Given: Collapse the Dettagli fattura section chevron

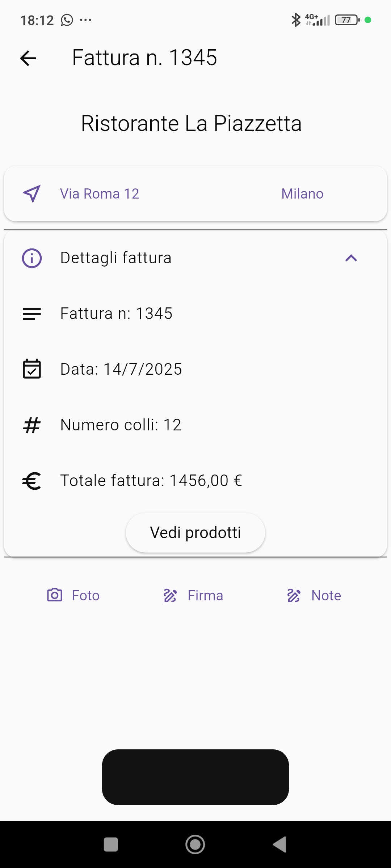Looking at the screenshot, I should pos(351,258).
